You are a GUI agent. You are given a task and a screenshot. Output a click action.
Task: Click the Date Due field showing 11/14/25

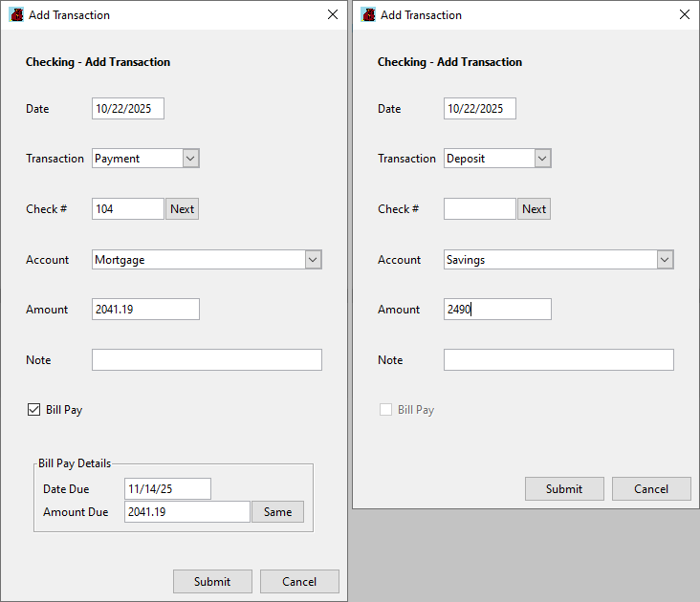pyautogui.click(x=167, y=488)
